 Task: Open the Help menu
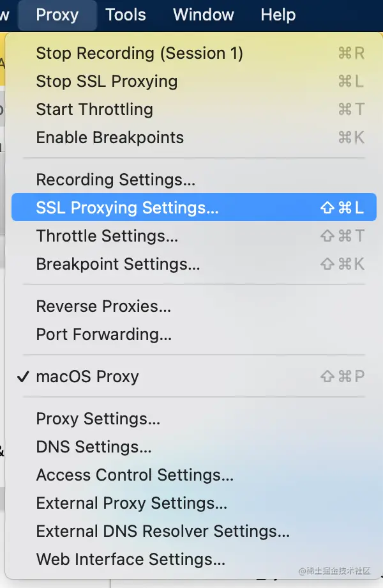tap(278, 15)
